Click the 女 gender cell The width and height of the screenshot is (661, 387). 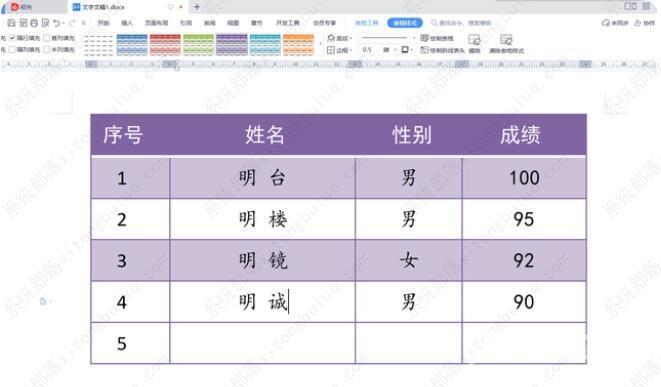(x=408, y=261)
